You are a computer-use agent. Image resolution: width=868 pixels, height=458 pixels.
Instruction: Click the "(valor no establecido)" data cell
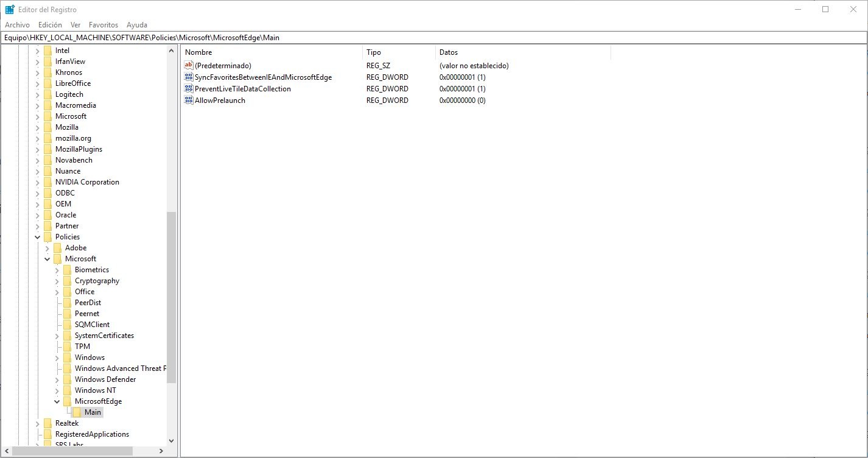coord(474,66)
